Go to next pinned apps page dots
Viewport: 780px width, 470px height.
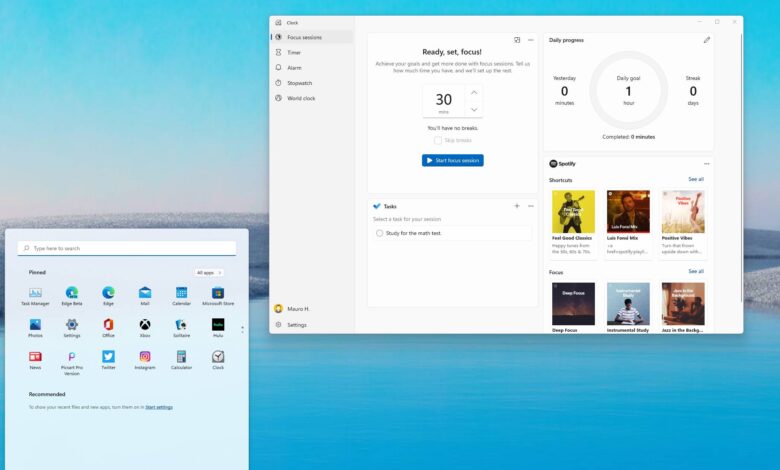point(242,329)
